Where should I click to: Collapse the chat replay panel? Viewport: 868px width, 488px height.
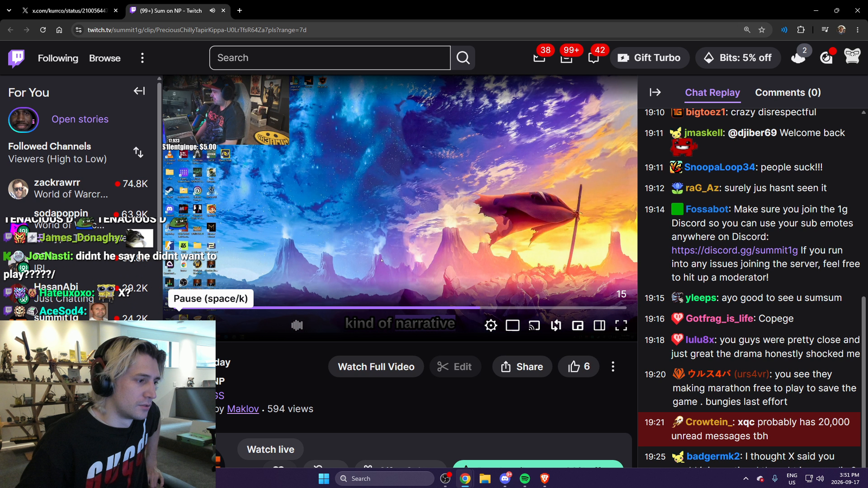tap(655, 92)
